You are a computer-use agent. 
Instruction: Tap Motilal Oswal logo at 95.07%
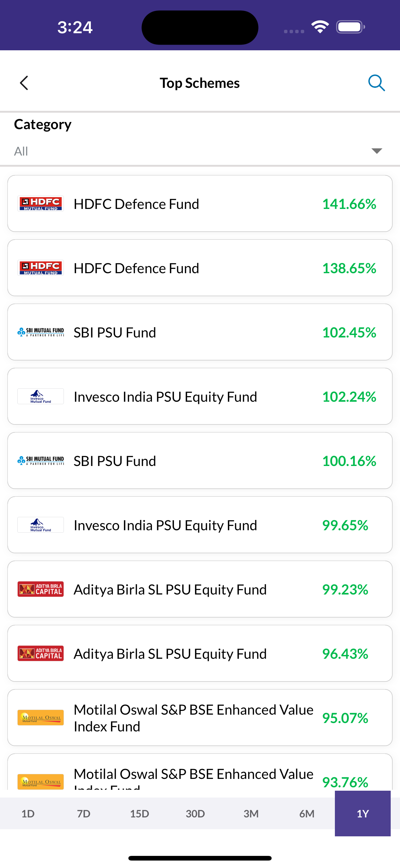click(41, 718)
